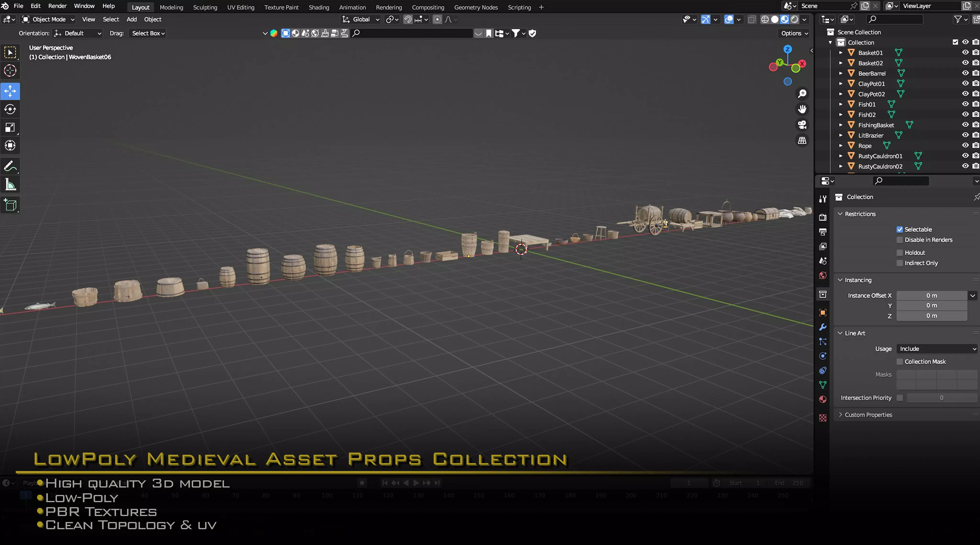Enable Disable in Renders checkbox
The width and height of the screenshot is (980, 545).
click(899, 240)
